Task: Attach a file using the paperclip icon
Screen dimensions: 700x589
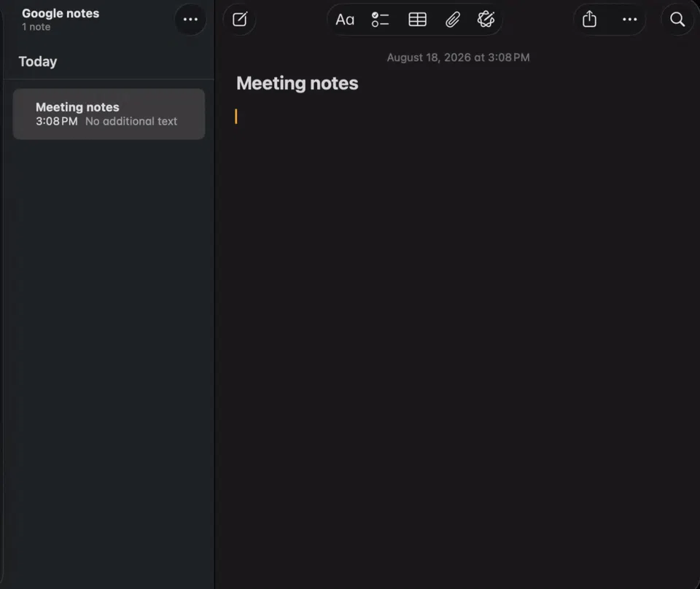Action: [452, 20]
